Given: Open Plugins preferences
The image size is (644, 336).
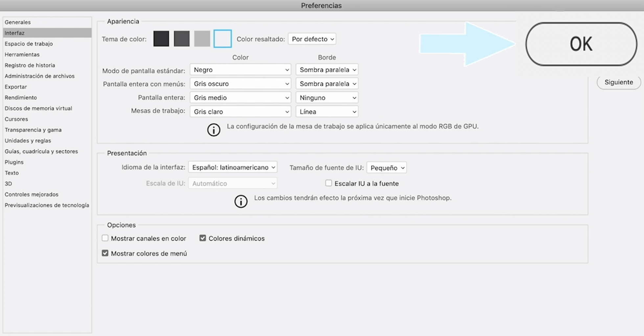Looking at the screenshot, I should [x=47, y=162].
